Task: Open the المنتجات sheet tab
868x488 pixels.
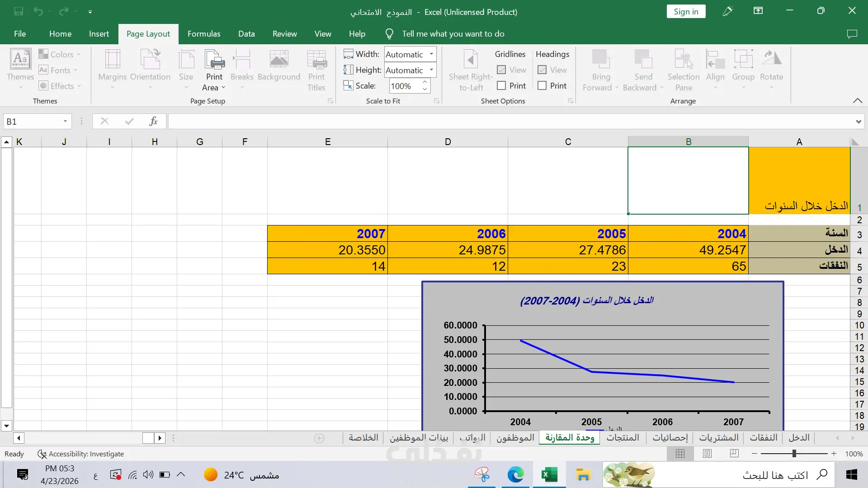Action: [x=623, y=437]
